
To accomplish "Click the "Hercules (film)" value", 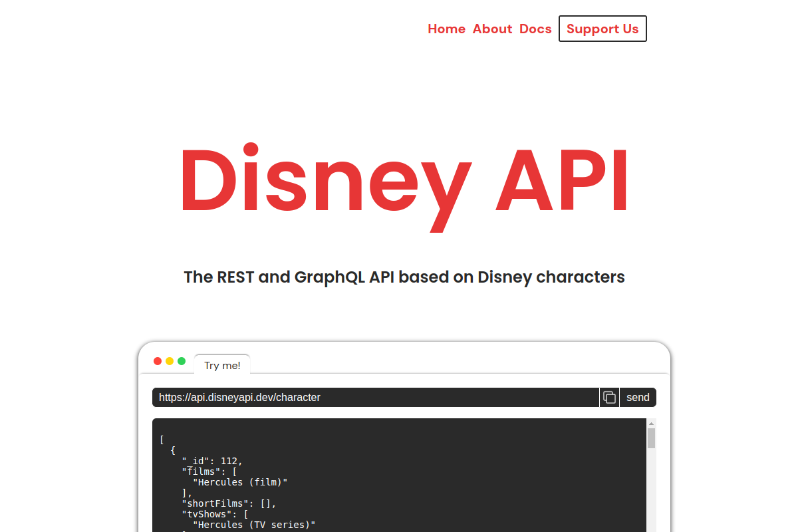I will pos(240,482).
